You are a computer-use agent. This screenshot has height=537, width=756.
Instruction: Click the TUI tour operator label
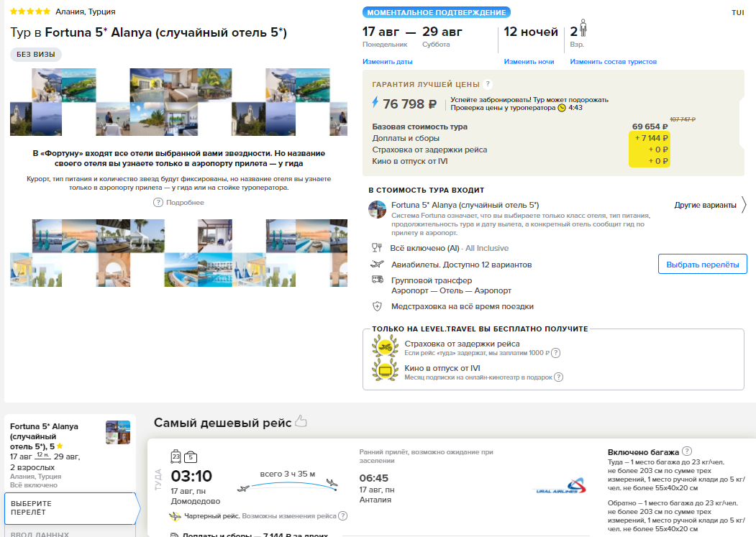click(x=738, y=12)
